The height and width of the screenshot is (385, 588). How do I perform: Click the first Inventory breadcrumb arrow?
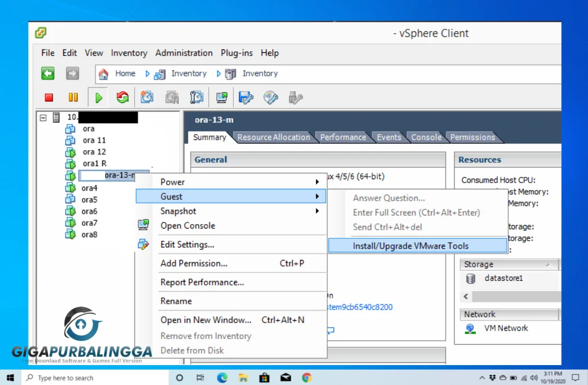[147, 74]
